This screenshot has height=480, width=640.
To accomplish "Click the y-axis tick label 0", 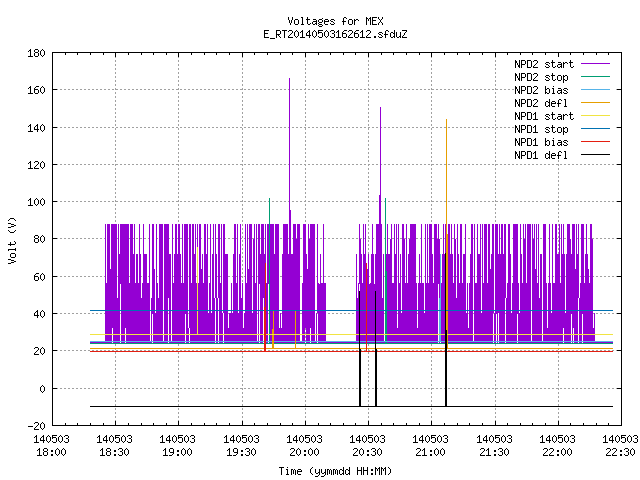I will (x=42, y=389).
